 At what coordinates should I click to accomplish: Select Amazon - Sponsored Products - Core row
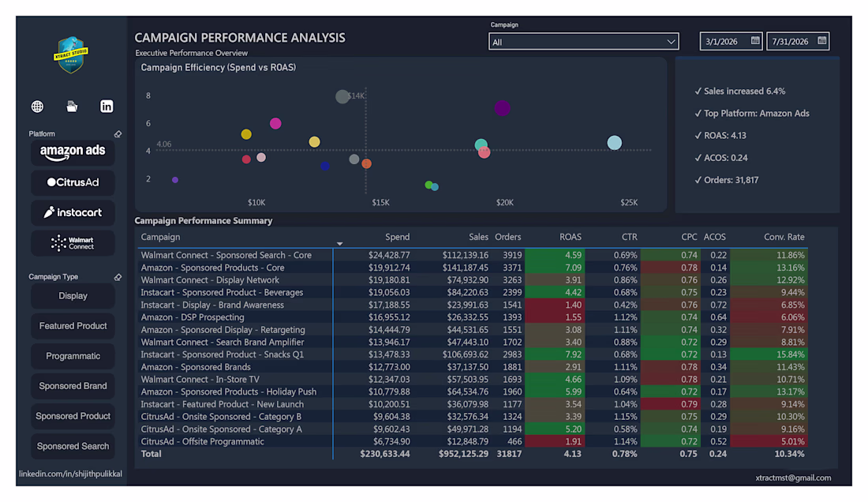[472, 268]
